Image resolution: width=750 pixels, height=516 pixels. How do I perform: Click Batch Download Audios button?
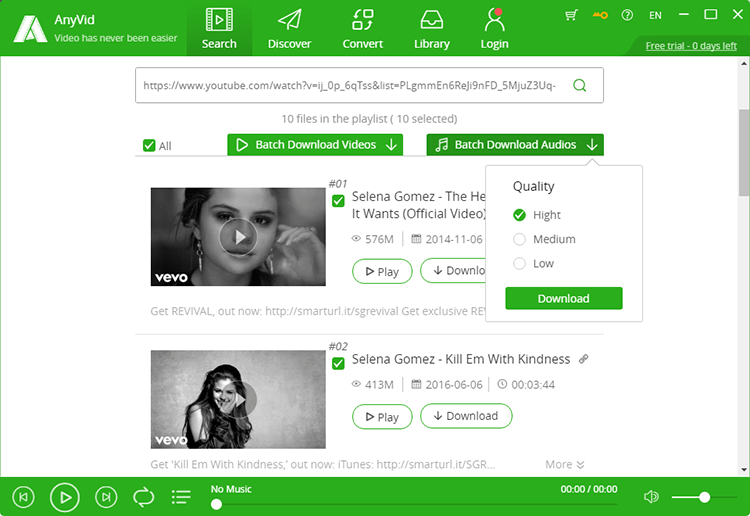pyautogui.click(x=515, y=144)
